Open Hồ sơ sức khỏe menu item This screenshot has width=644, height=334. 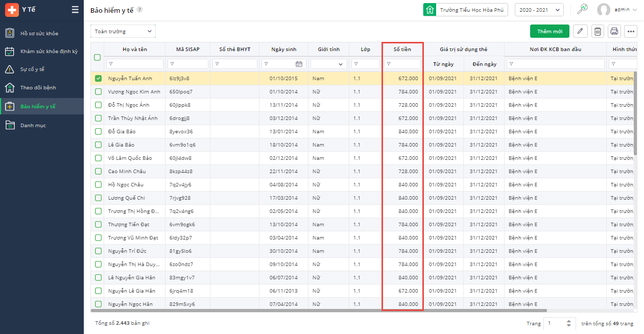(39, 33)
